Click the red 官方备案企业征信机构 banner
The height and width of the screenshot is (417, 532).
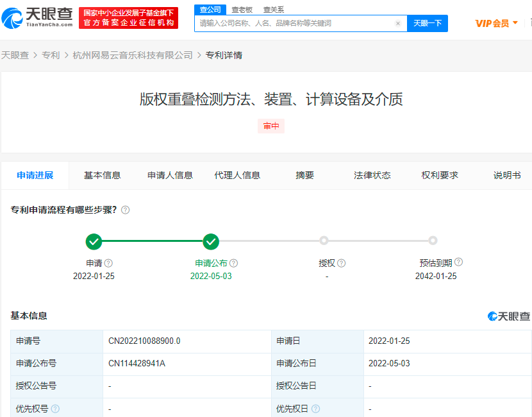(x=129, y=18)
